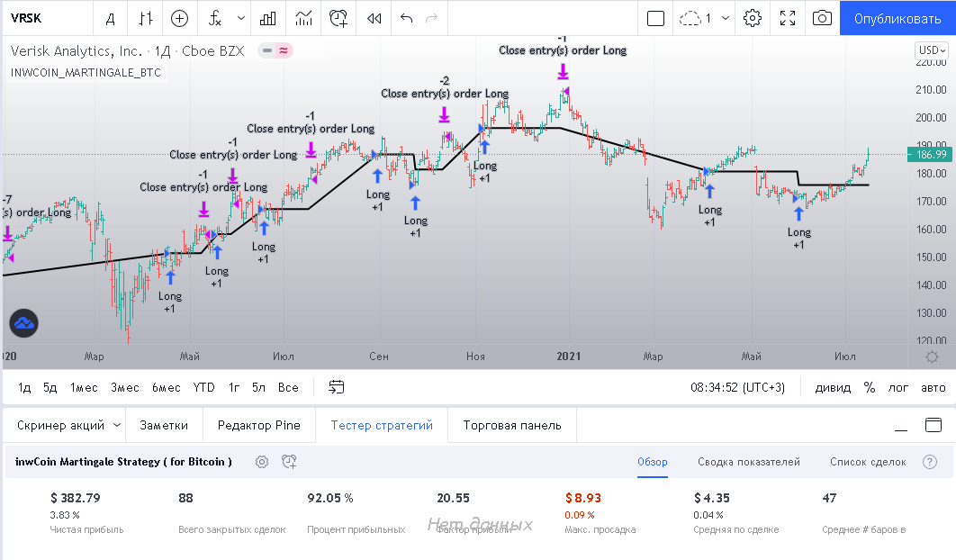Toggle the log scale option
The height and width of the screenshot is (560, 956).
(898, 387)
